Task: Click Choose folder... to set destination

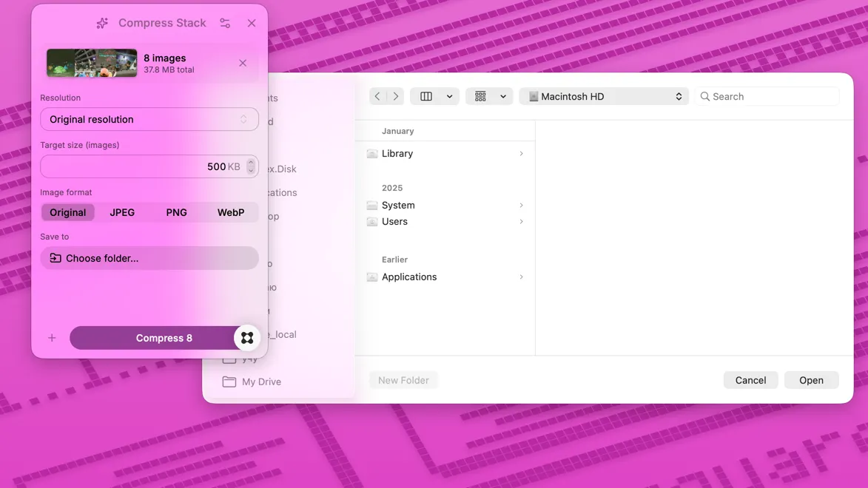Action: point(149,258)
